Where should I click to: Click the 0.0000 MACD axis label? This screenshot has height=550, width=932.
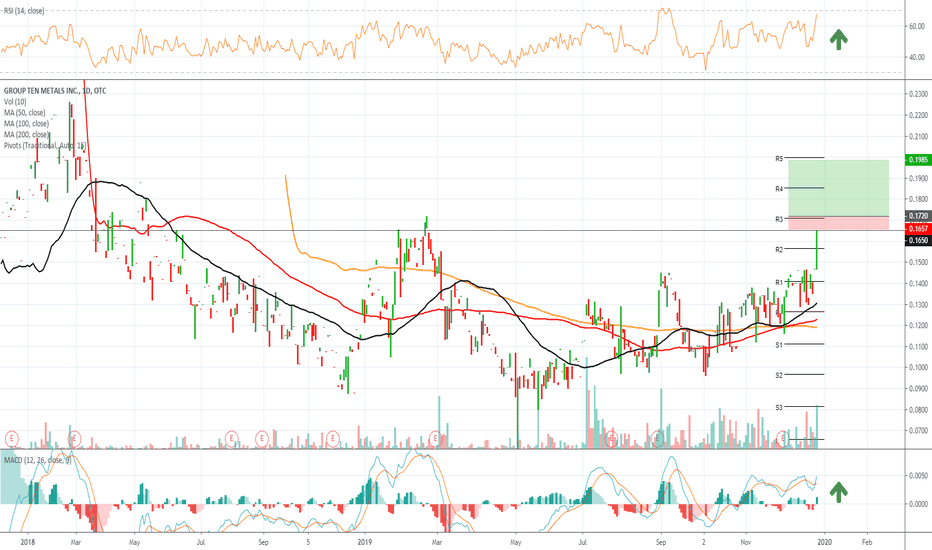(918, 504)
